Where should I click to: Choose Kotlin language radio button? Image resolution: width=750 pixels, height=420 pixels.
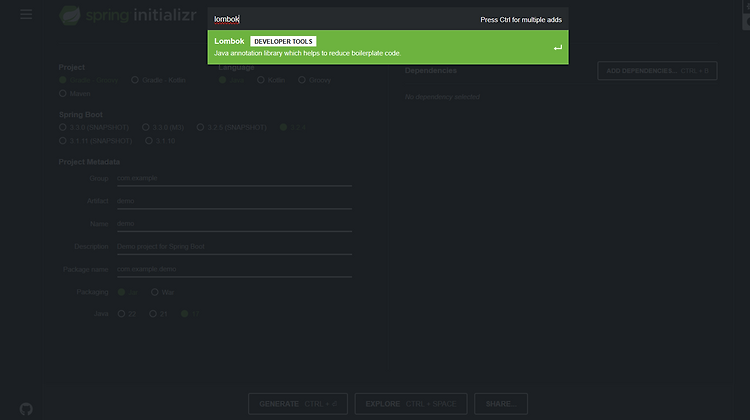(x=271, y=80)
